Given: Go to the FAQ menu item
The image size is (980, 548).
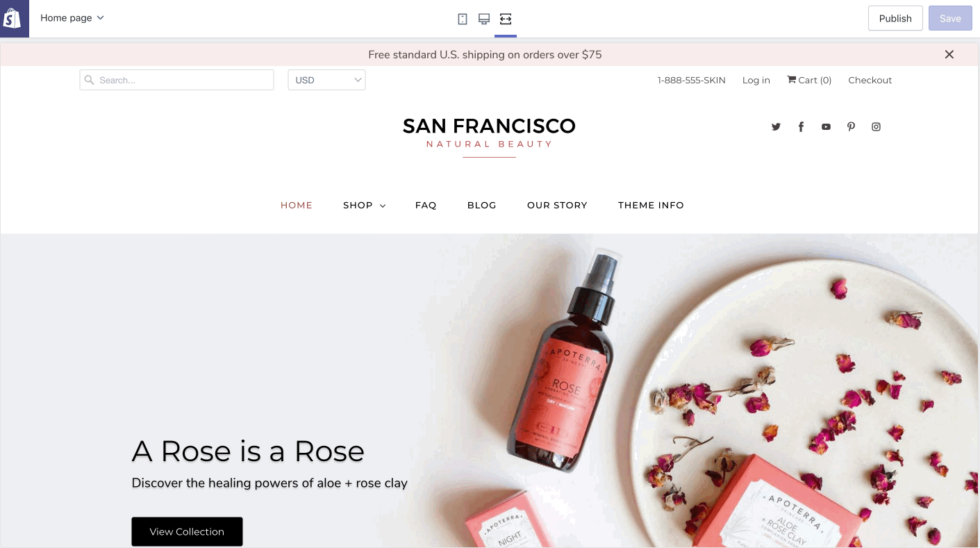Looking at the screenshot, I should 426,205.
